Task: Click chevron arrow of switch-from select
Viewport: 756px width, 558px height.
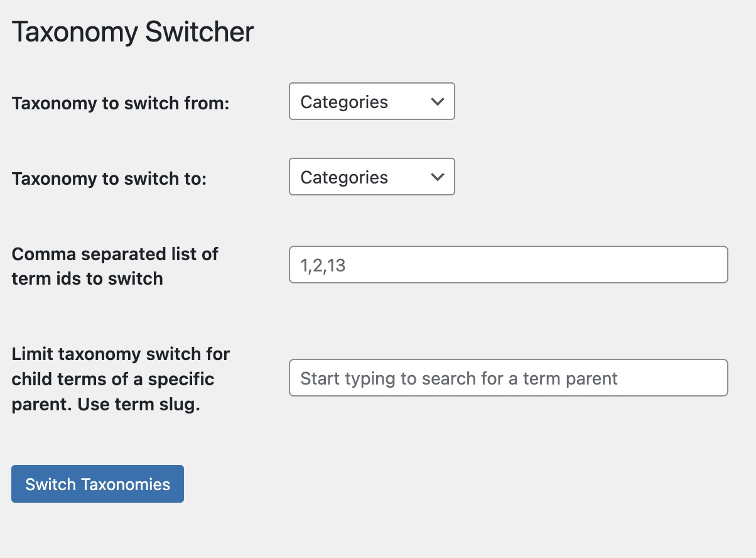Action: click(438, 102)
